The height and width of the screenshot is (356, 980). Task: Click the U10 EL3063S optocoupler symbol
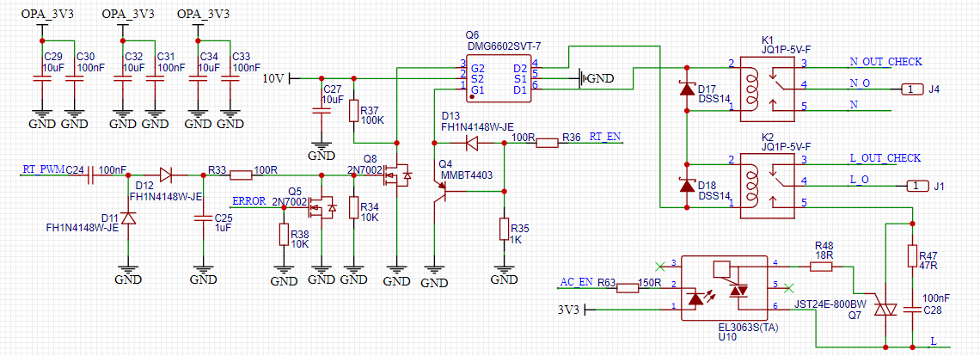pos(725,288)
